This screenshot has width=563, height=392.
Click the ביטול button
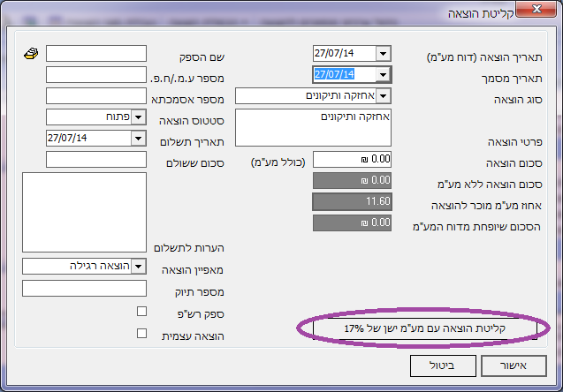(x=443, y=366)
